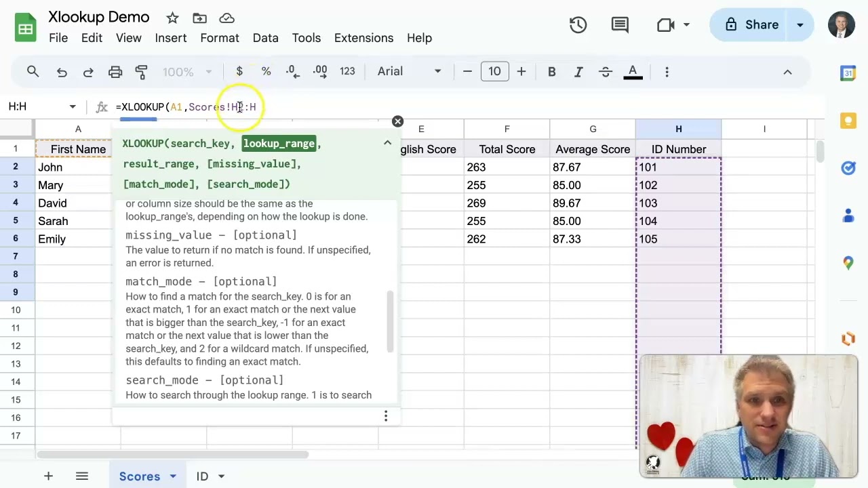This screenshot has height=488, width=868.
Task: Open the Extensions menu
Action: point(363,38)
